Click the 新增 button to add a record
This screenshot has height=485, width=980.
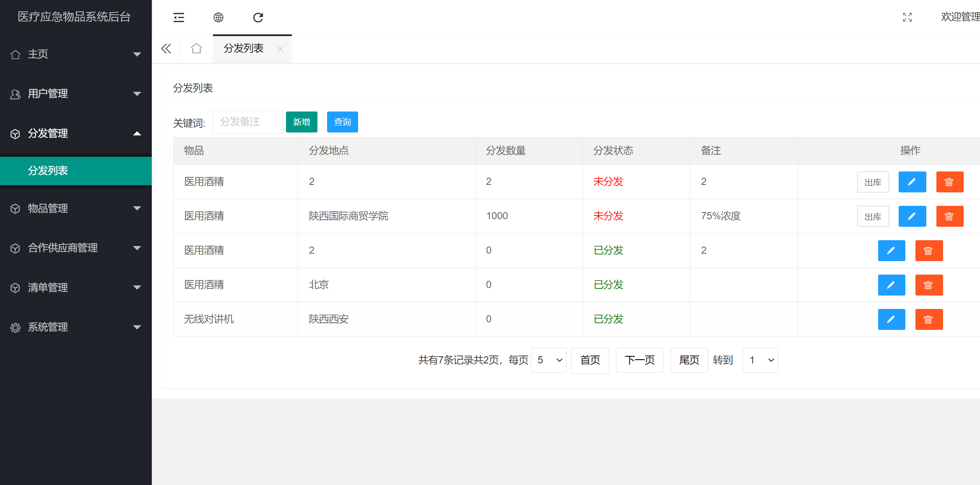point(302,122)
